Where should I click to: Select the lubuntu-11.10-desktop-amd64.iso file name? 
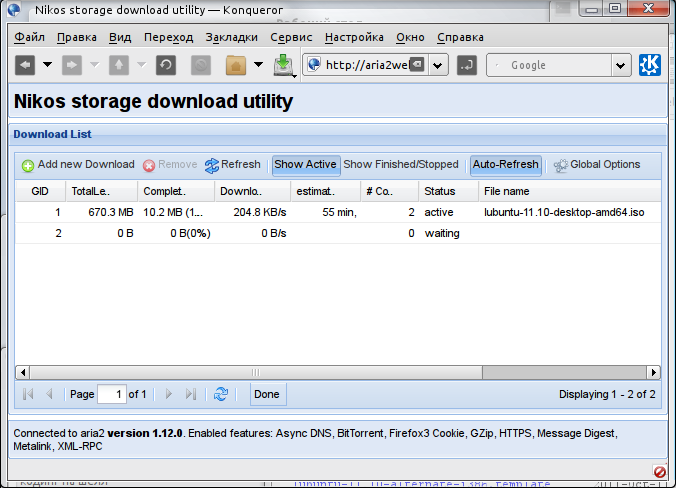coord(564,213)
